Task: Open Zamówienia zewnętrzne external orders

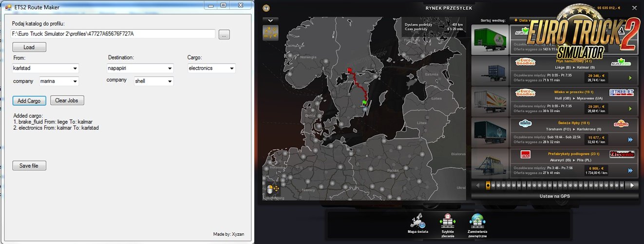Action: (477, 223)
